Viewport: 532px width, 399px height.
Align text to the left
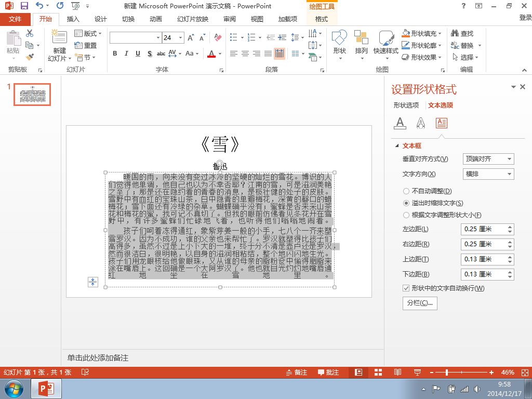(x=233, y=54)
